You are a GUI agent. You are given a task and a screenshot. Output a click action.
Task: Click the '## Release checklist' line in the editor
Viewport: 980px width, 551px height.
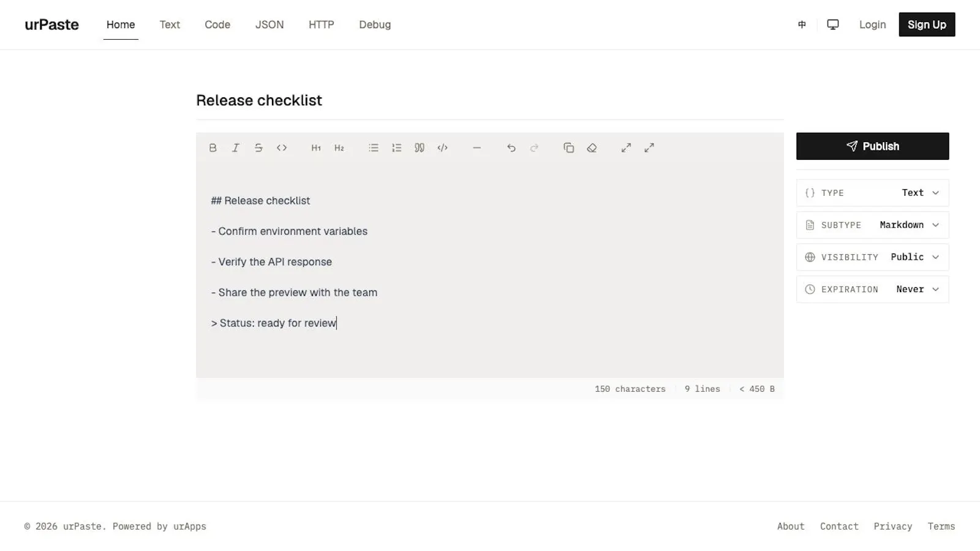click(261, 201)
